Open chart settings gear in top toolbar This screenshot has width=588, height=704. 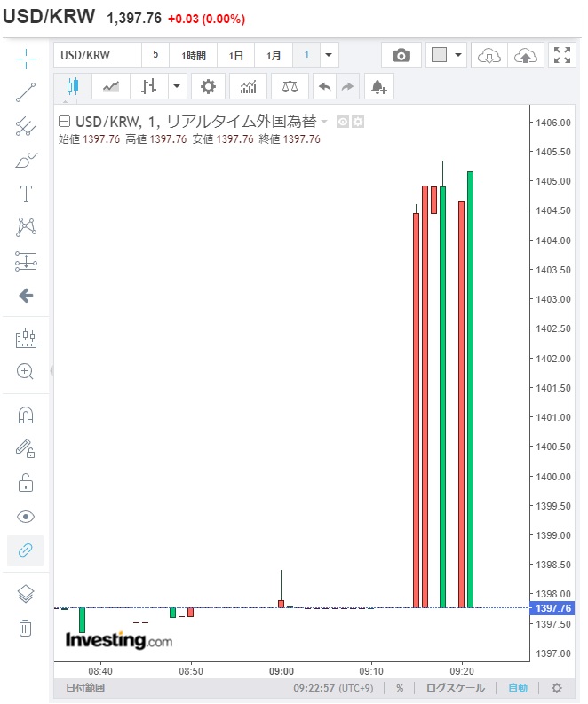208,86
